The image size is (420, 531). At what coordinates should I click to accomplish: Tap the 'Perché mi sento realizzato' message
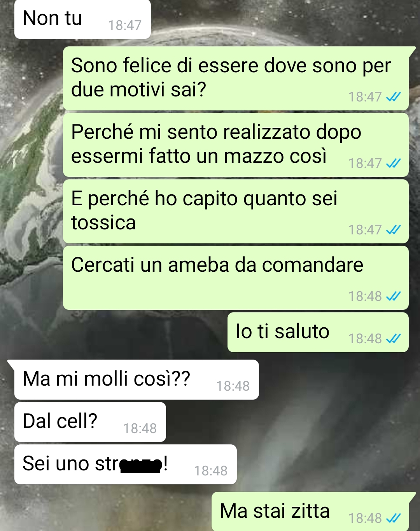click(236, 145)
